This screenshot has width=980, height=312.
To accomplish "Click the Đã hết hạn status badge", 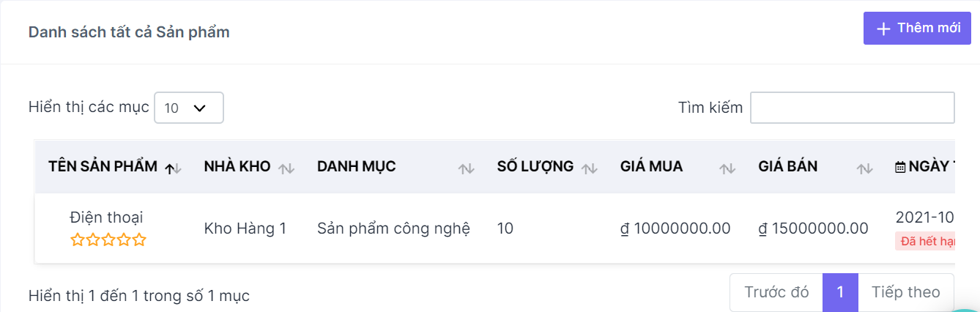I will [926, 242].
